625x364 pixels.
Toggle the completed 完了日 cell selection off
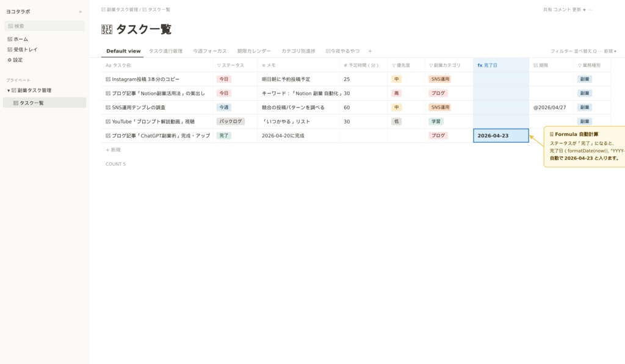click(x=500, y=135)
